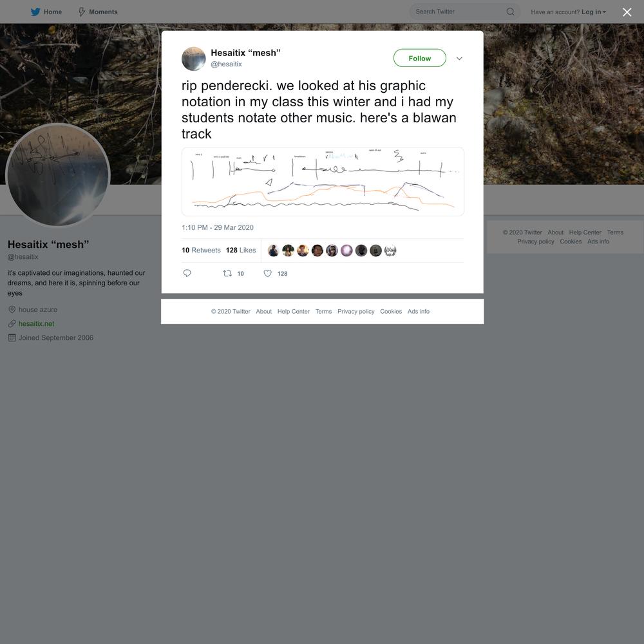644x644 pixels.
Task: View the 10 Retweets list
Action: tap(201, 250)
